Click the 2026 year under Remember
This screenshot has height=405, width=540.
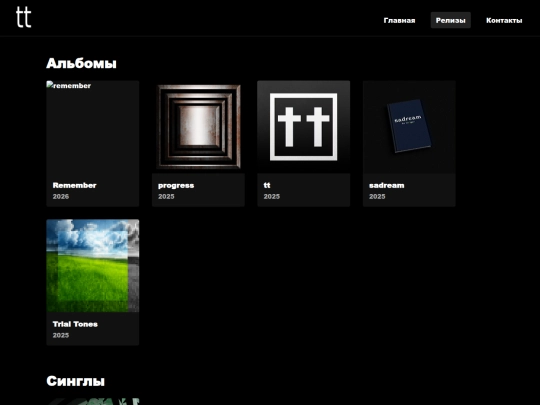(61, 196)
